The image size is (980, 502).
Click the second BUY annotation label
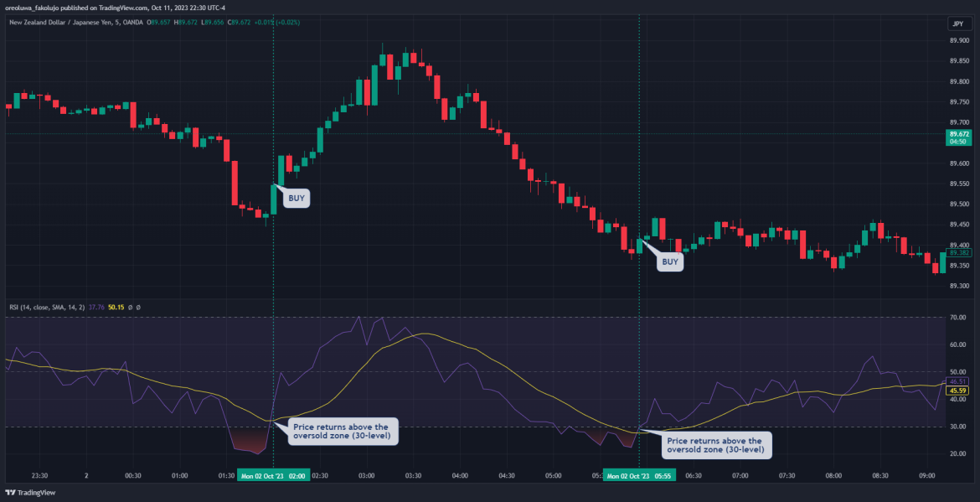click(670, 261)
